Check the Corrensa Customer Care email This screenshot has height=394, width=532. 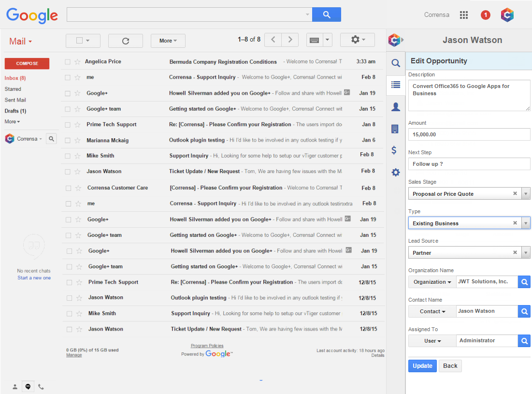point(68,188)
